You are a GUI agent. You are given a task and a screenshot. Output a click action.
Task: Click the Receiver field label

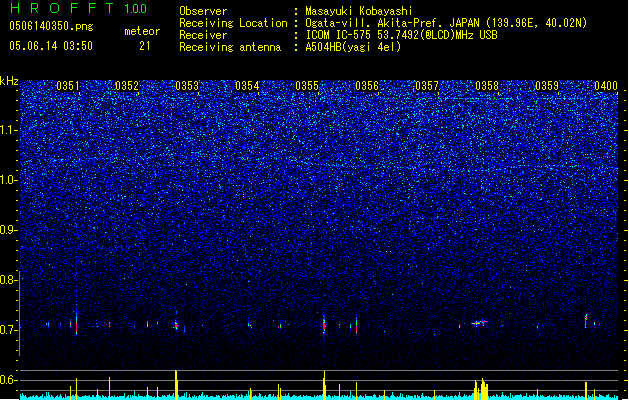(203, 35)
